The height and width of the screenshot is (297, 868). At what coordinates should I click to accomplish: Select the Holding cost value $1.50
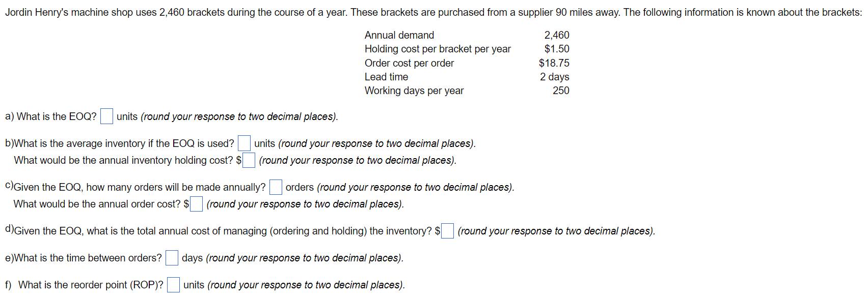coord(557,49)
